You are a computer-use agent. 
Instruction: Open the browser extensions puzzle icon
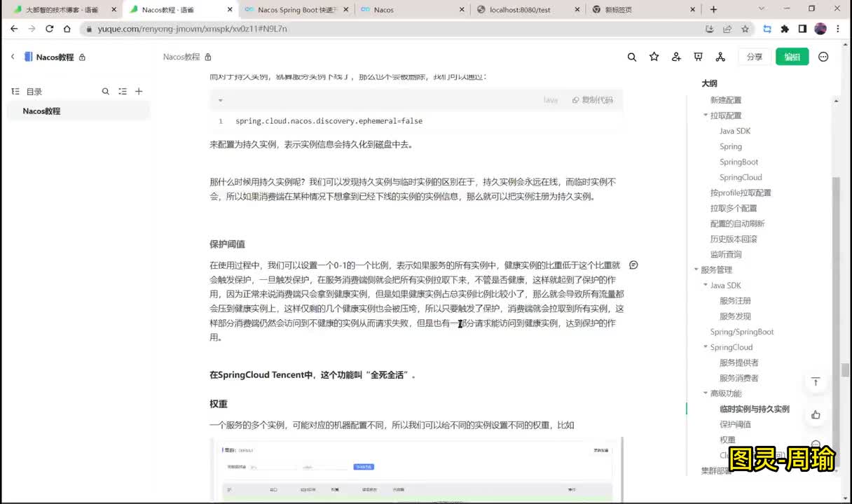pyautogui.click(x=785, y=29)
